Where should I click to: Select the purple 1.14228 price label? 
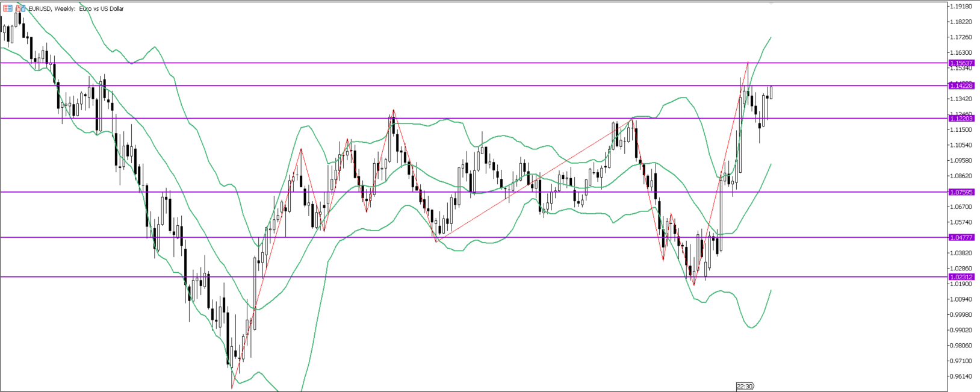pyautogui.click(x=961, y=86)
